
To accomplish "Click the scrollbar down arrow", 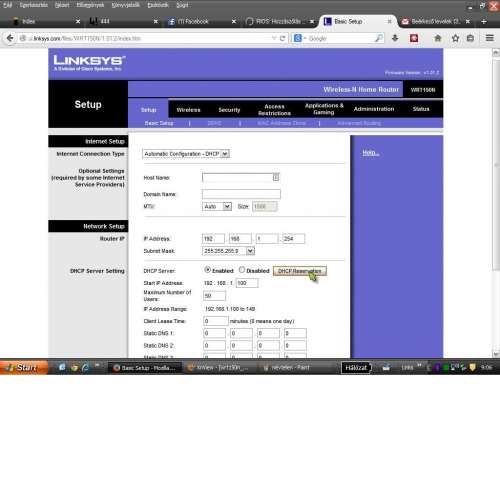I will click(x=496, y=354).
